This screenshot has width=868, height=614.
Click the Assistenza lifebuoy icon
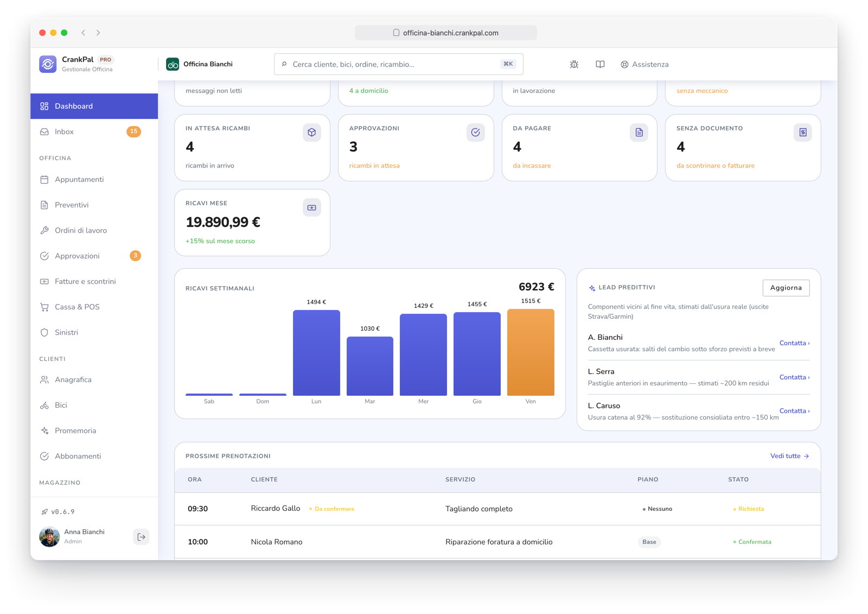click(624, 64)
